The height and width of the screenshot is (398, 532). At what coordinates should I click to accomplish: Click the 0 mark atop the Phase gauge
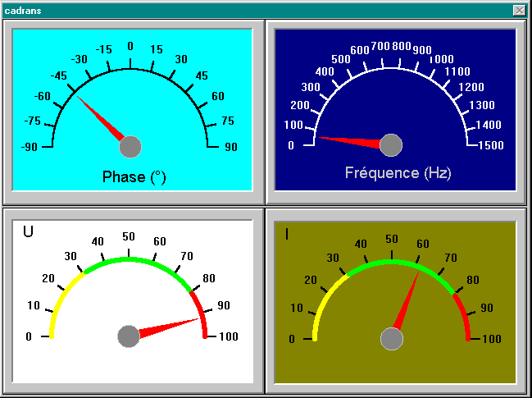click(x=130, y=46)
